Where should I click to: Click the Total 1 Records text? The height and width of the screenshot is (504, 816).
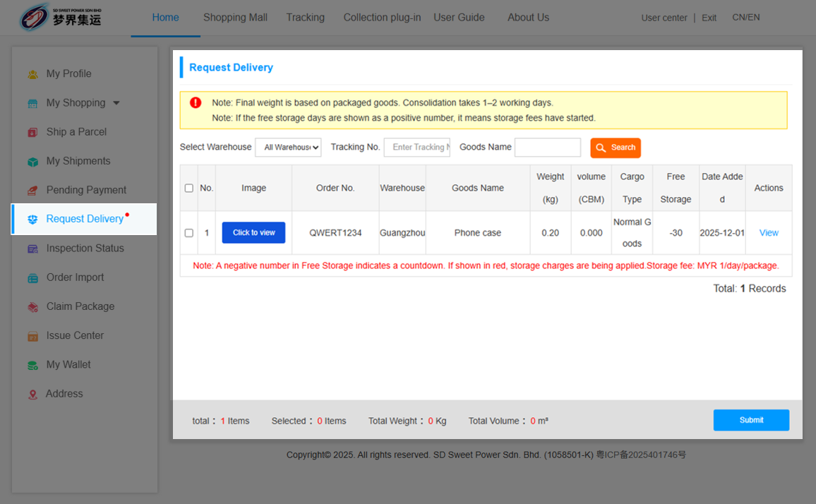[750, 289]
